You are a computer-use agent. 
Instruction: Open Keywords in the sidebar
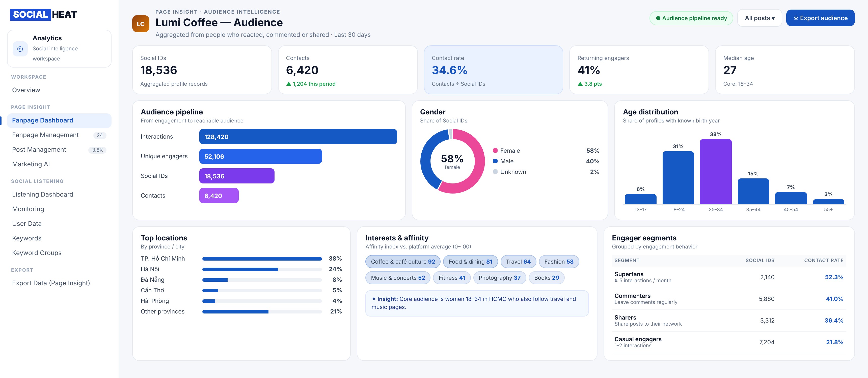(59, 238)
